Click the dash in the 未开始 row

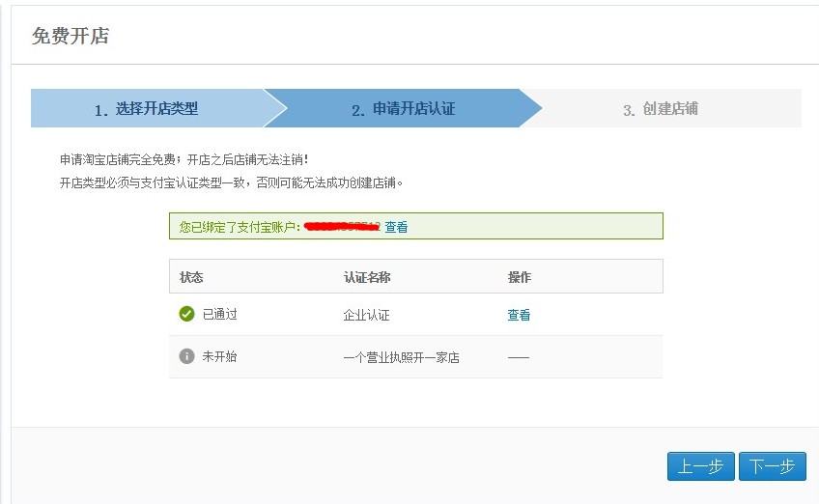519,357
